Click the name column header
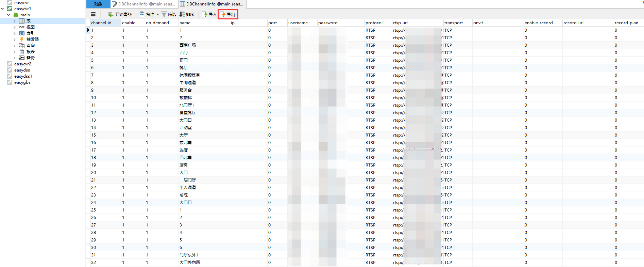 tap(204, 23)
